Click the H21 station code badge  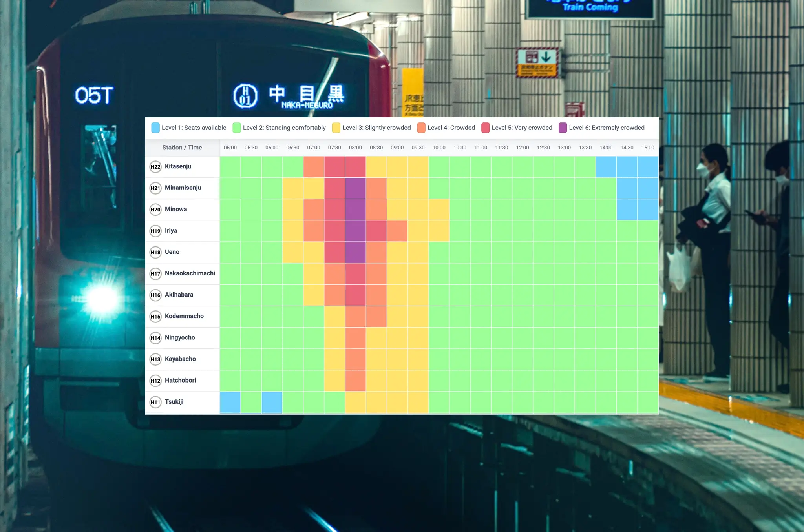coord(155,188)
